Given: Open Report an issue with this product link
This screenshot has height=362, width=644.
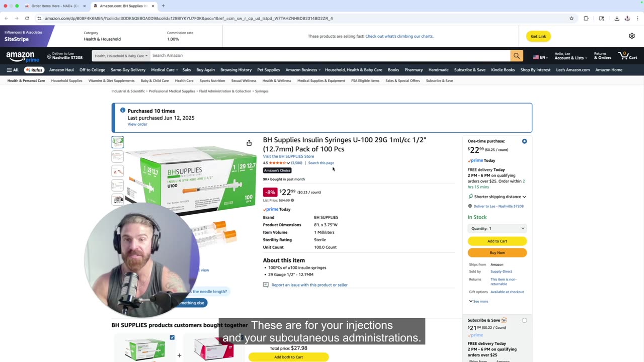Looking at the screenshot, I should coord(309,285).
